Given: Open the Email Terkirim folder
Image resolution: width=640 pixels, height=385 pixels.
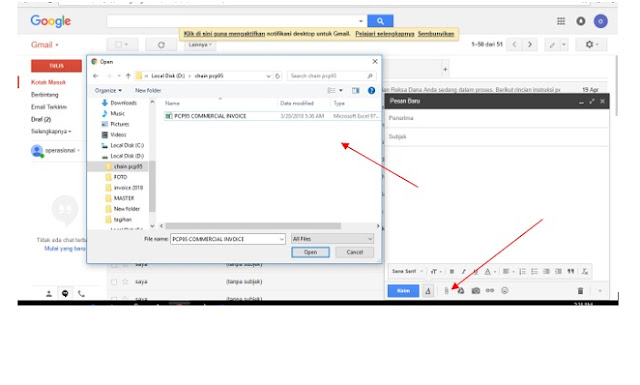Looking at the screenshot, I should pos(49,107).
